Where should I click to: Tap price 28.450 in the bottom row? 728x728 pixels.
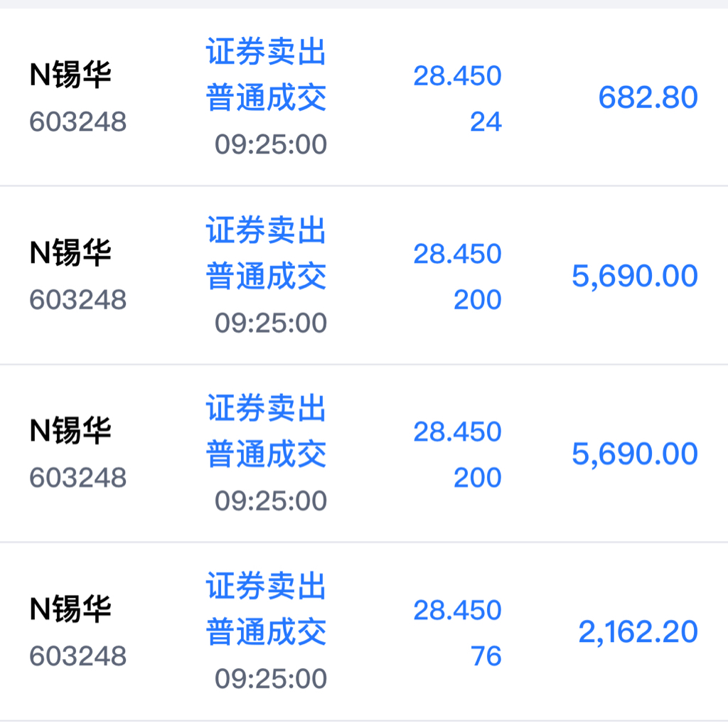[457, 609]
